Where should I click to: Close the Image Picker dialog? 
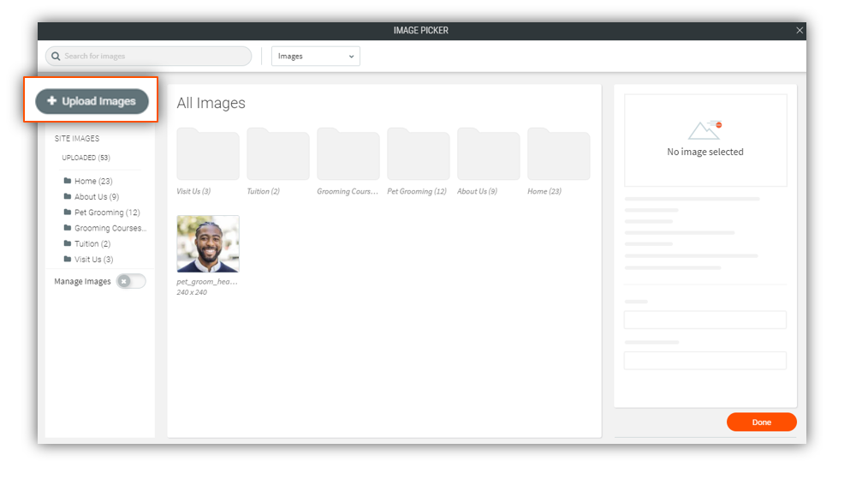[x=800, y=31]
